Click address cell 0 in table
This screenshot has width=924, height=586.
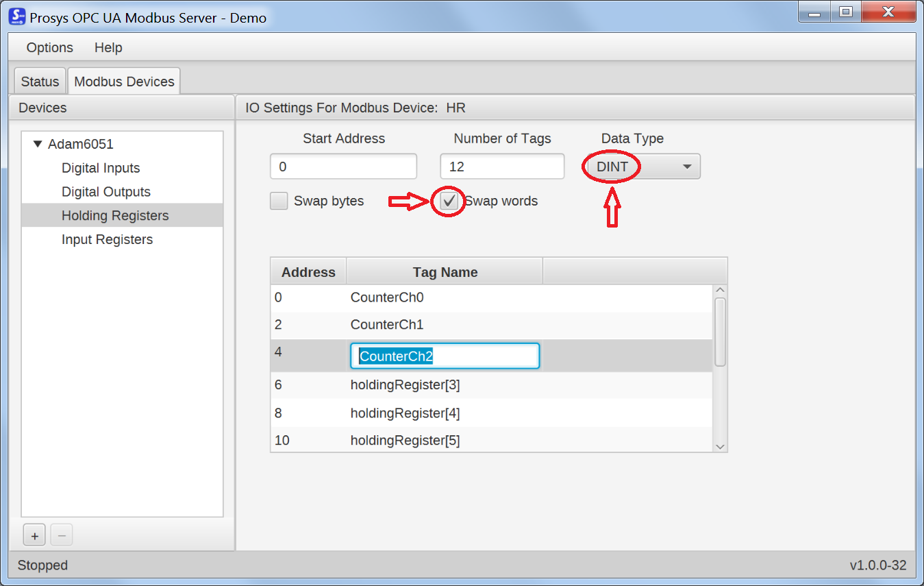pos(308,297)
